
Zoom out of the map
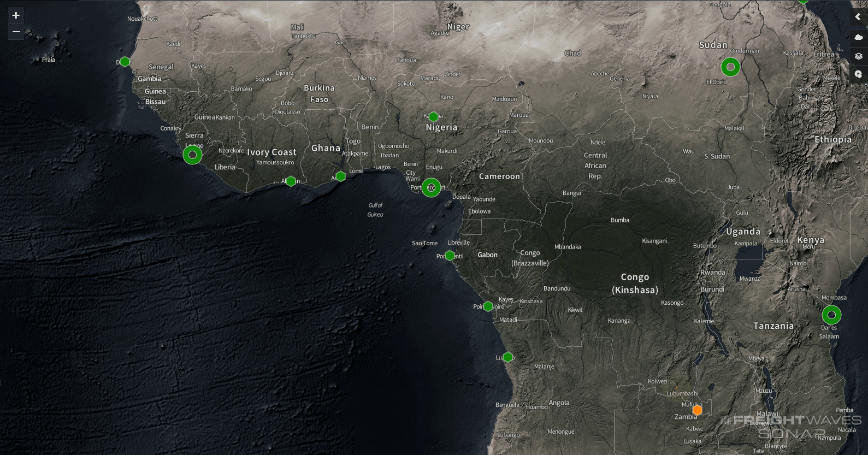(x=16, y=32)
